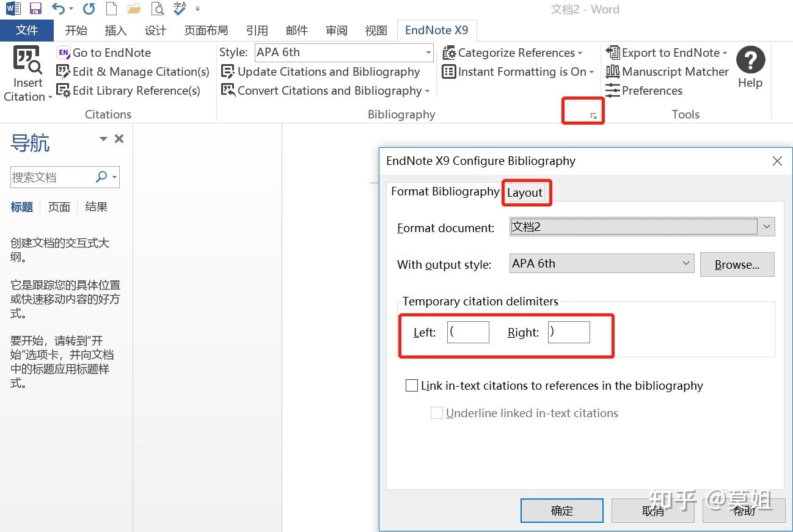Switch to the 页面布局 tab
Screen dimensions: 793x532
206,30
